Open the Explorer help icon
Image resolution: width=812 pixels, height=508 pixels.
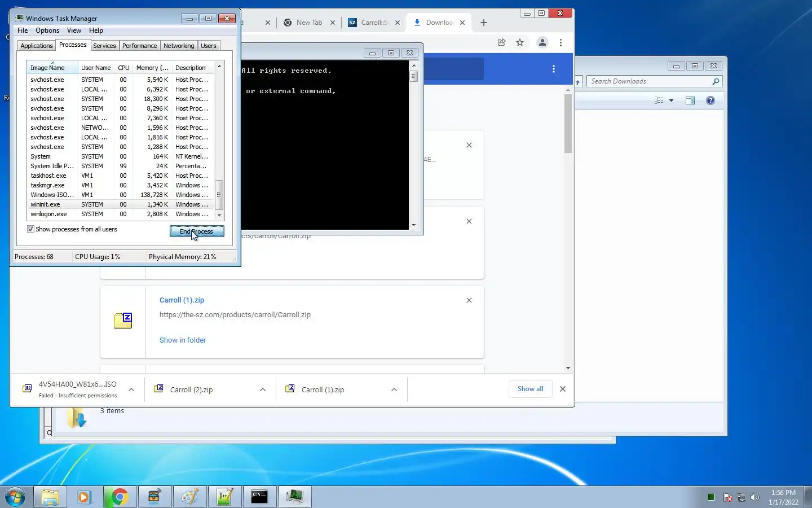710,100
